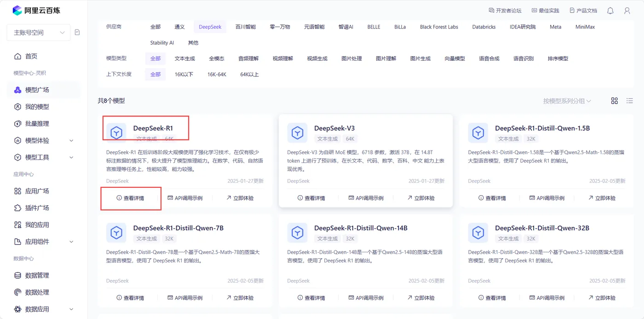This screenshot has width=644, height=319.
Task: View details of DeepSeek-R1
Action: [x=130, y=198]
